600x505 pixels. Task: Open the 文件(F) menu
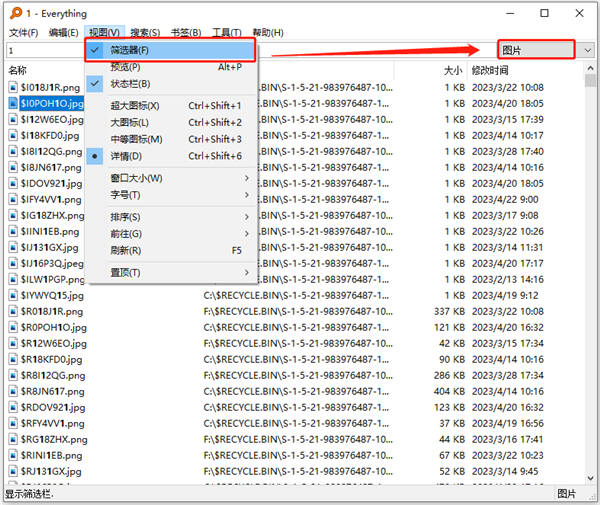(x=24, y=33)
